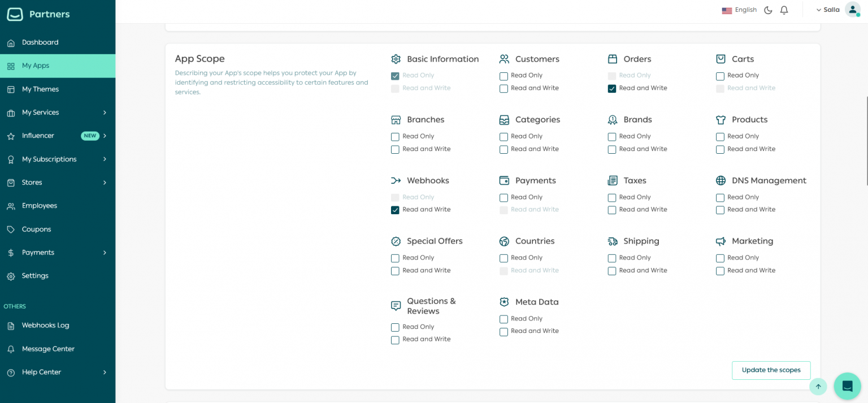
Task: Enable Read Only for Customers scope
Action: point(504,75)
